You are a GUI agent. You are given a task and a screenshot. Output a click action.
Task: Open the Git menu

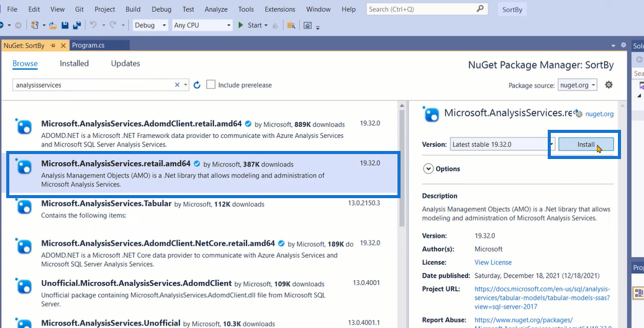79,9
